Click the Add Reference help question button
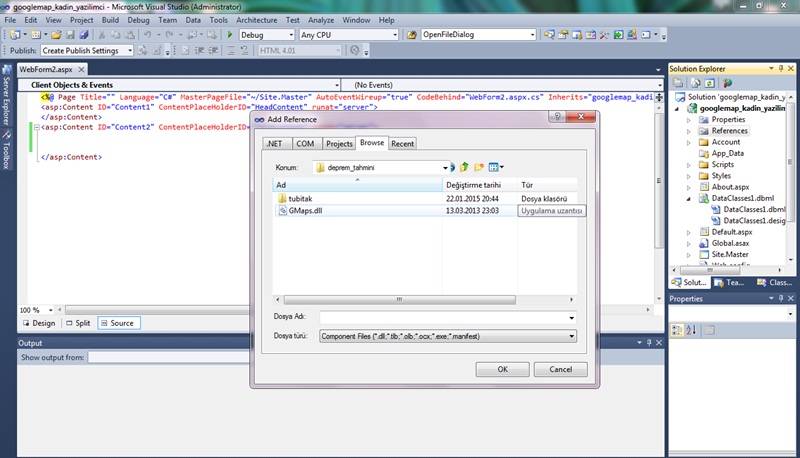The height and width of the screenshot is (458, 800). 557,117
